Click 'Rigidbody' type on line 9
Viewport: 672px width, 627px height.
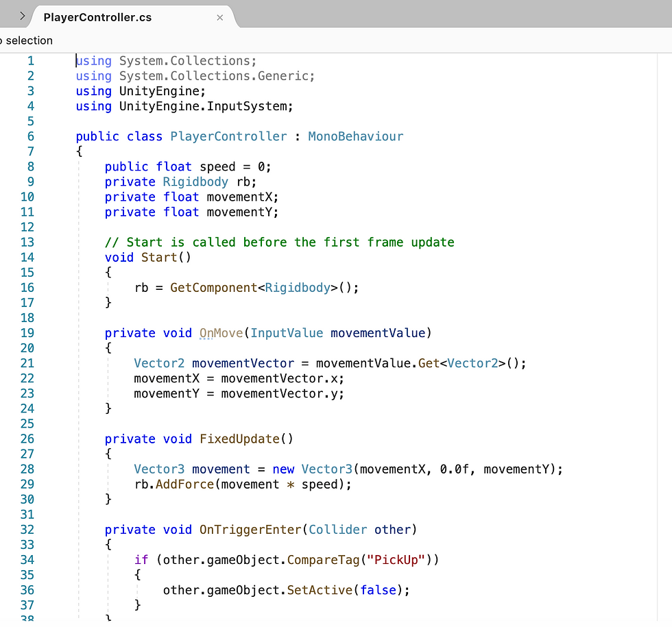(195, 182)
